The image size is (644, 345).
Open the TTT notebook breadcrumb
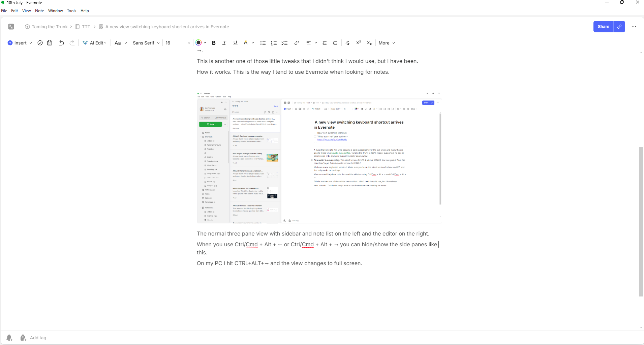click(83, 27)
